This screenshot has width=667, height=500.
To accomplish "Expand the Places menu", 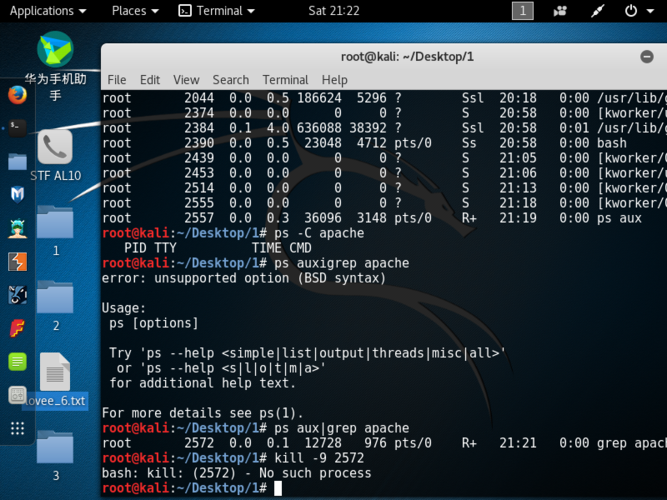I will coord(135,11).
